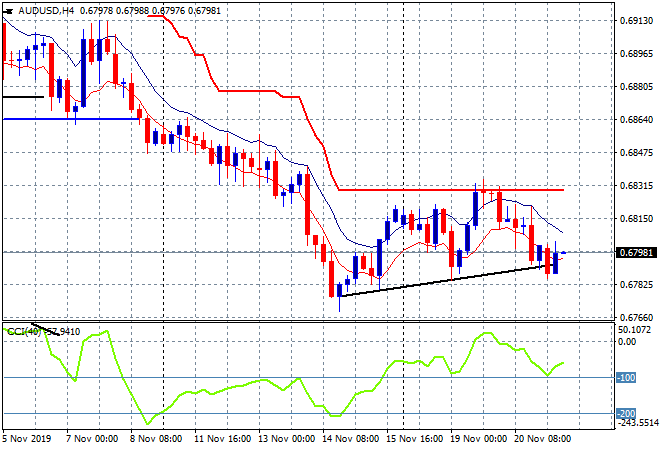The height and width of the screenshot is (450, 660).
Task: Click the 0.68640 price axis label
Action: click(637, 120)
